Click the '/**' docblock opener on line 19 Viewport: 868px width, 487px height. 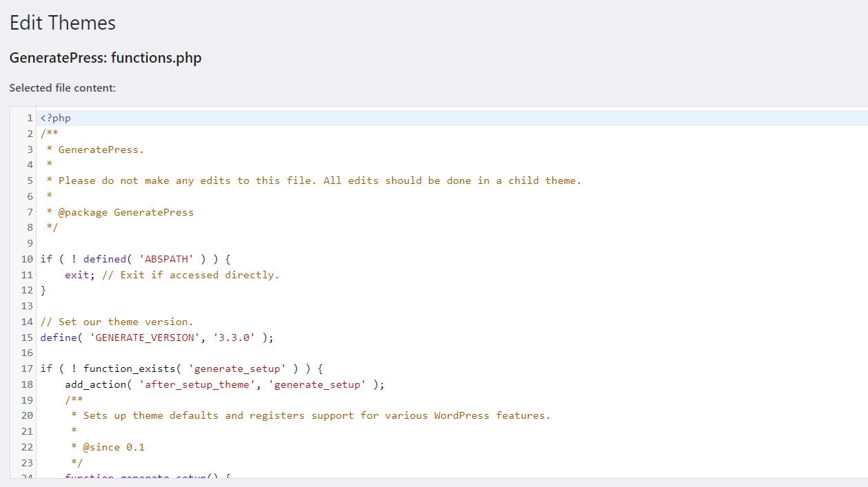74,400
